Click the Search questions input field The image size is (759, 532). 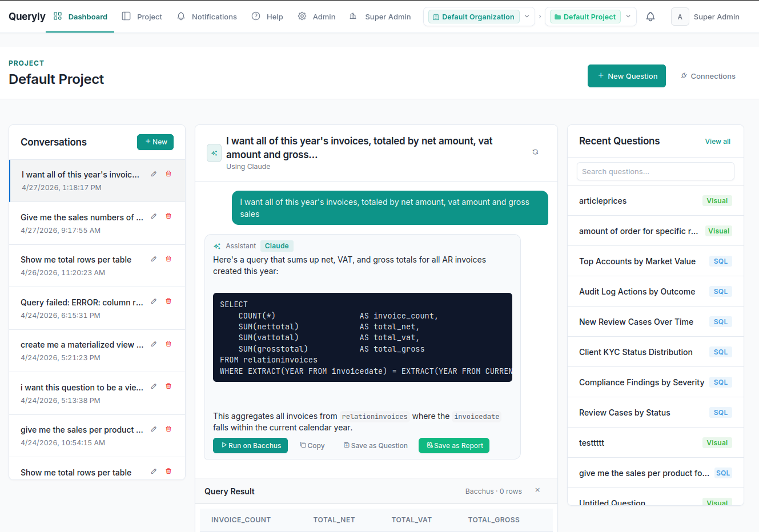click(656, 171)
